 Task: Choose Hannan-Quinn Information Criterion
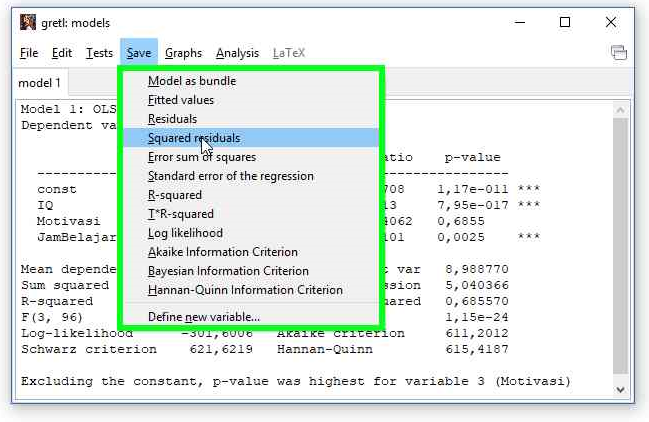click(x=245, y=290)
